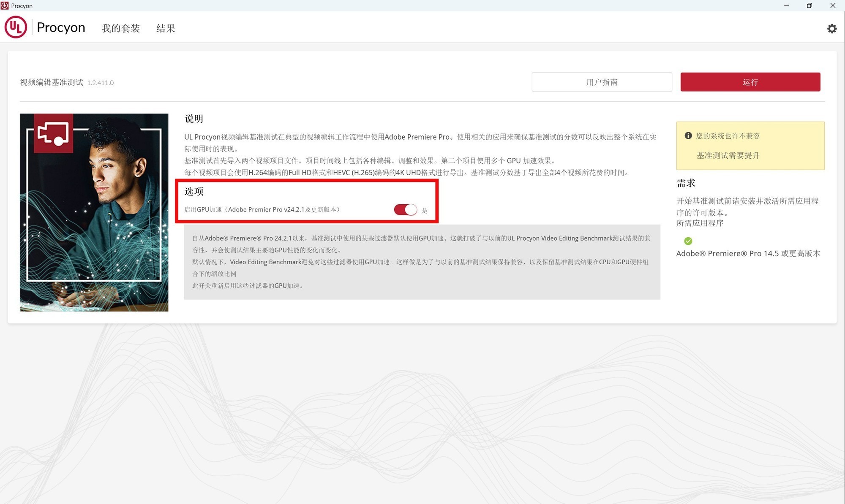This screenshot has width=845, height=504.
Task: Click the green checkmark above Adobe Premiere Pro requirement
Action: click(688, 241)
